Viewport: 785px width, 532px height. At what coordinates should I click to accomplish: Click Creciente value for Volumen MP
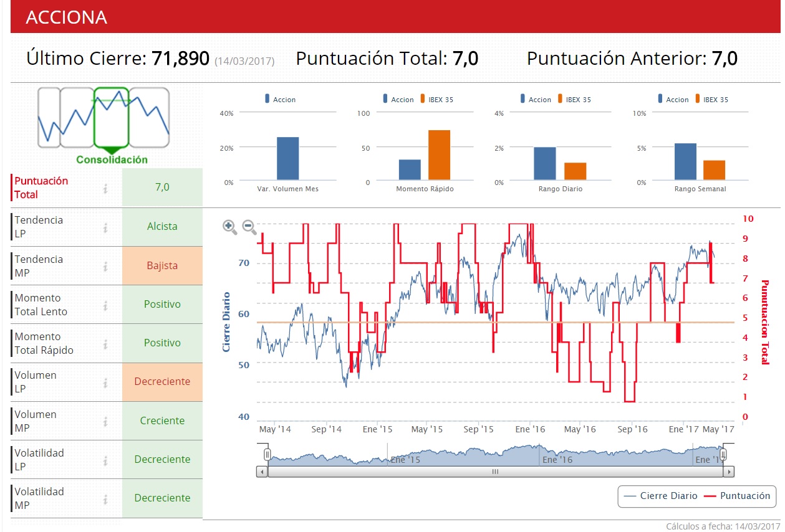(162, 420)
